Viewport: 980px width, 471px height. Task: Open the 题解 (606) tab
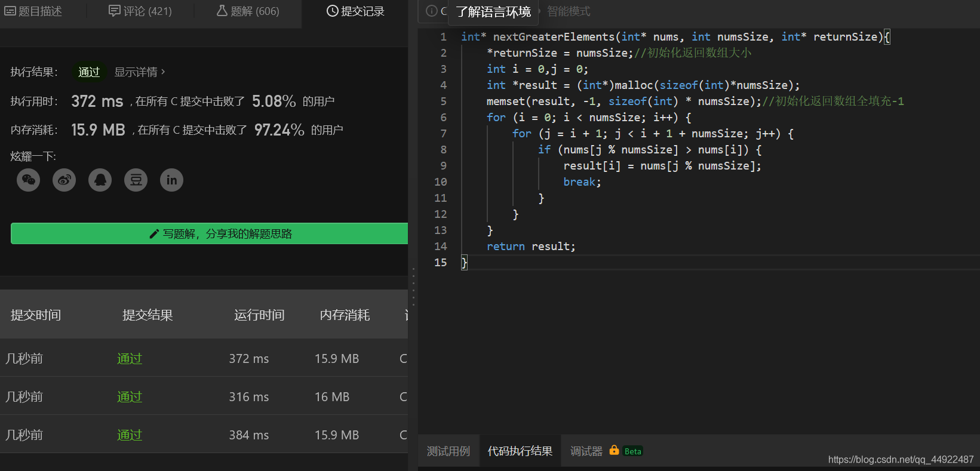point(248,11)
